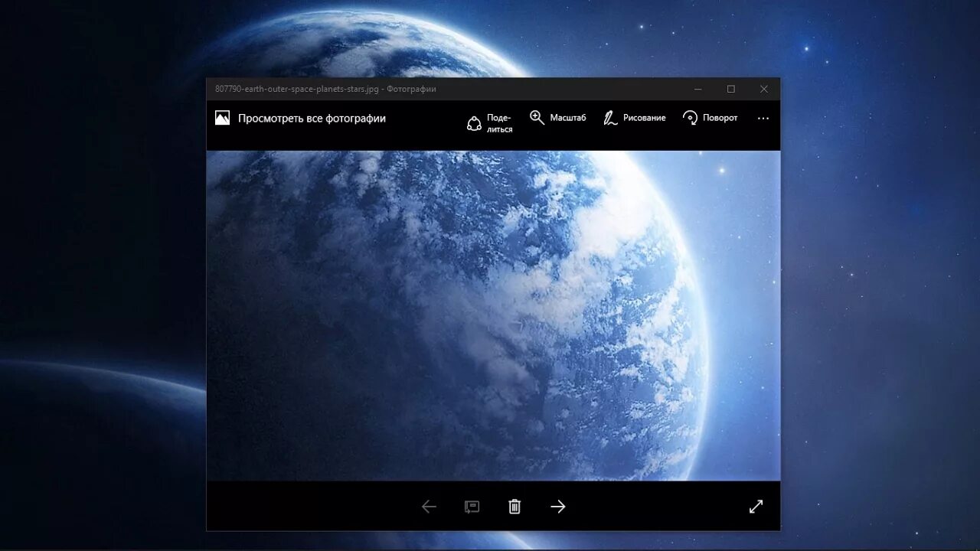
Task: Close the Фотографии window
Action: 764,89
